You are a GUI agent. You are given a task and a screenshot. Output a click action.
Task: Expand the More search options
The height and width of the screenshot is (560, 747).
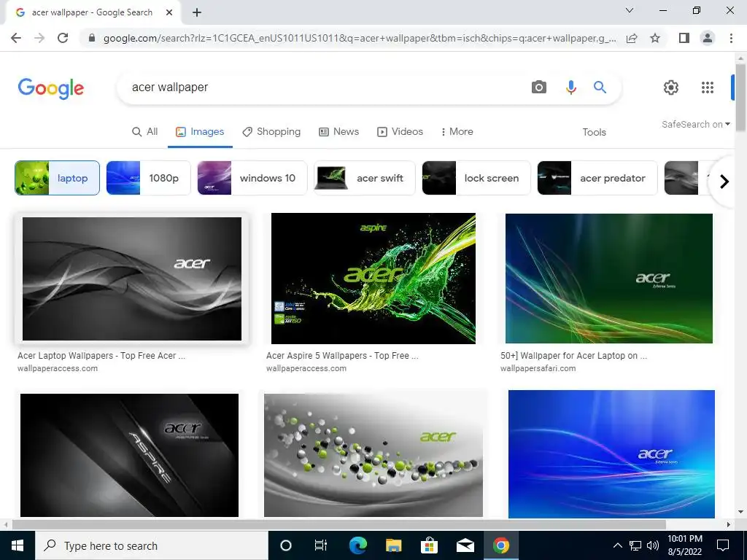pos(457,132)
